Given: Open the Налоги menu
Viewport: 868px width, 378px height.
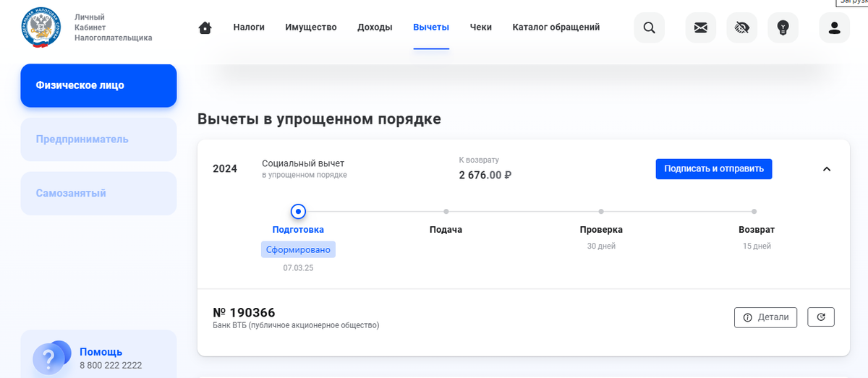Looking at the screenshot, I should (x=249, y=27).
